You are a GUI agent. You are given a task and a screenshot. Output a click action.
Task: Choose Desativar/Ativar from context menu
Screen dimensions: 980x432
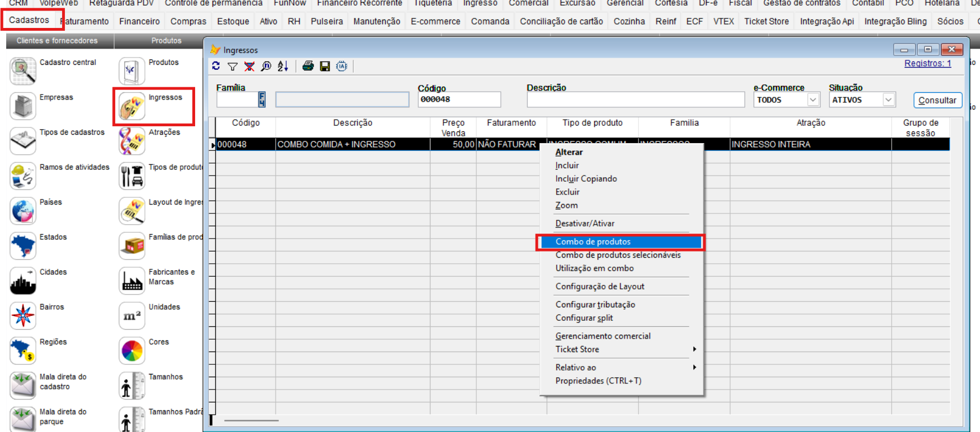pyautogui.click(x=585, y=224)
